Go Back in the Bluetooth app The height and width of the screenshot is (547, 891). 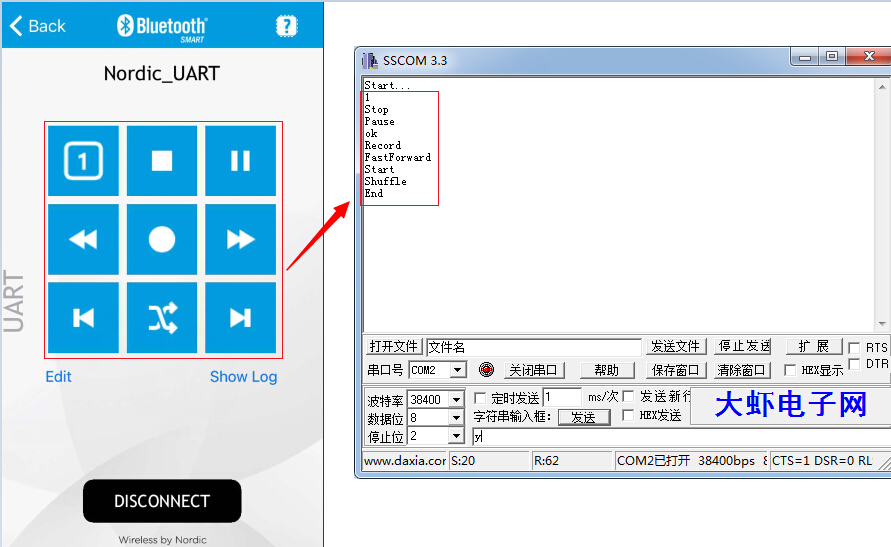pyautogui.click(x=38, y=26)
